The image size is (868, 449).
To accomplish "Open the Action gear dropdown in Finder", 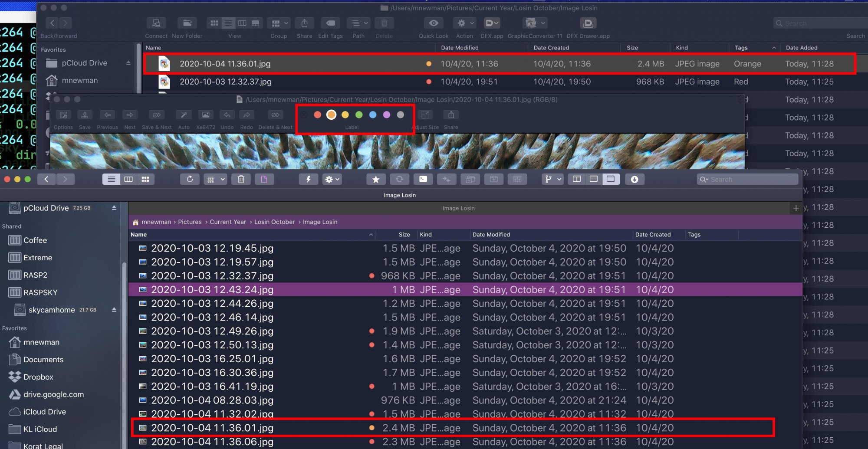I will 464,23.
